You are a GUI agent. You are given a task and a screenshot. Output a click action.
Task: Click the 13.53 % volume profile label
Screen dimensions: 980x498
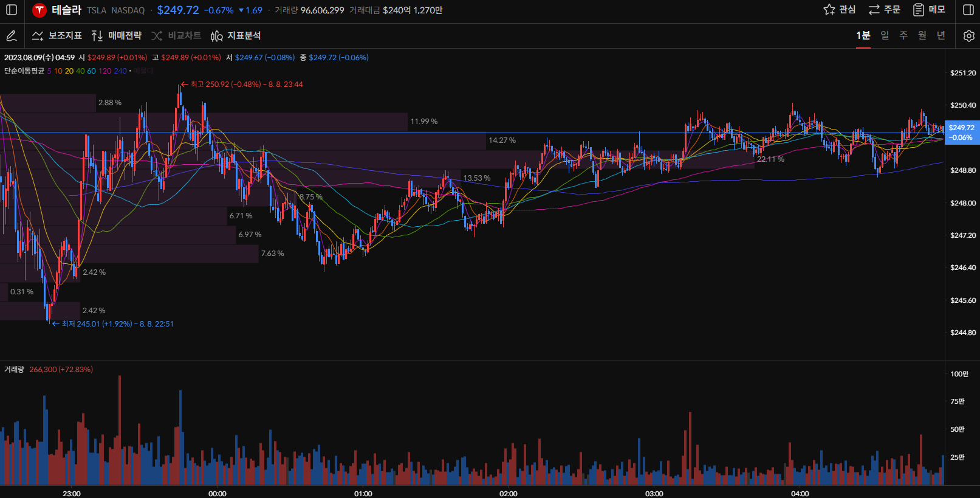tap(477, 178)
